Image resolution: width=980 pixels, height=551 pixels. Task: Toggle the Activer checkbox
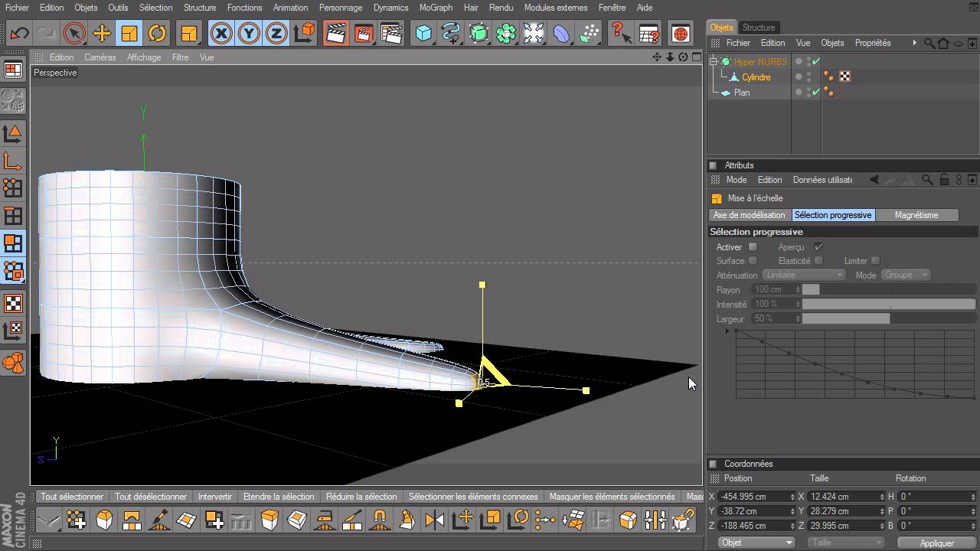(753, 246)
